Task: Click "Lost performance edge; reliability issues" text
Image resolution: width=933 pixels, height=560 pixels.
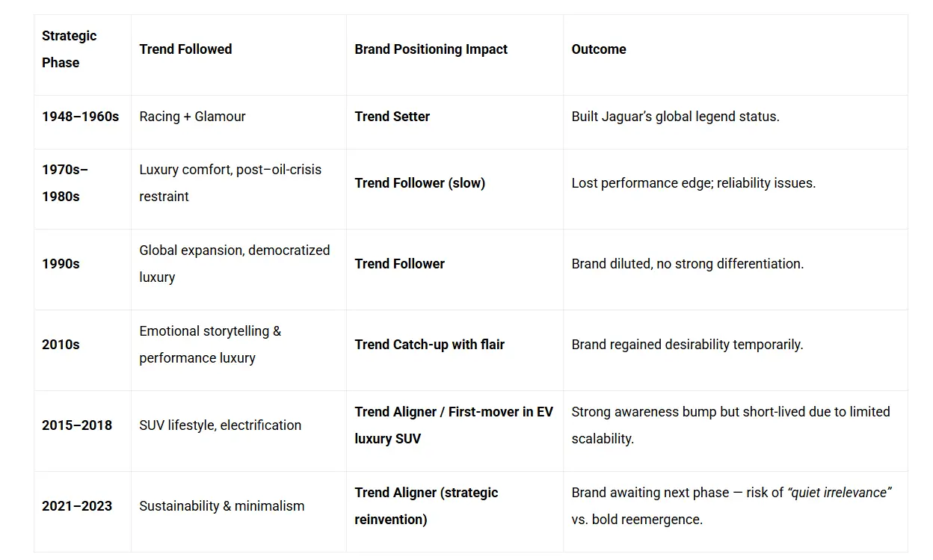Action: click(693, 183)
